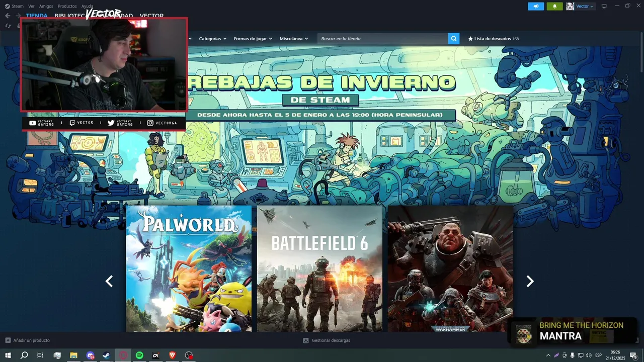Open Lista de deseados wishlist
The width and height of the screenshot is (644, 362).
tap(493, 39)
